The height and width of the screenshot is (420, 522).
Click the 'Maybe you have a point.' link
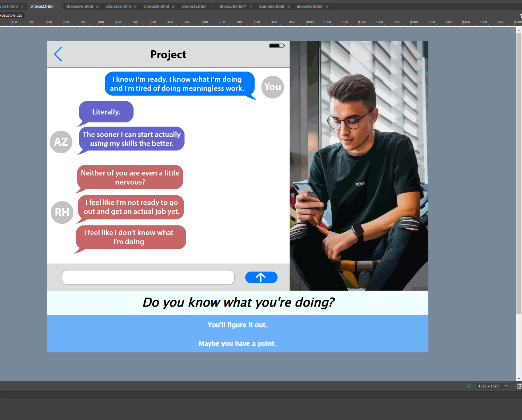point(238,343)
